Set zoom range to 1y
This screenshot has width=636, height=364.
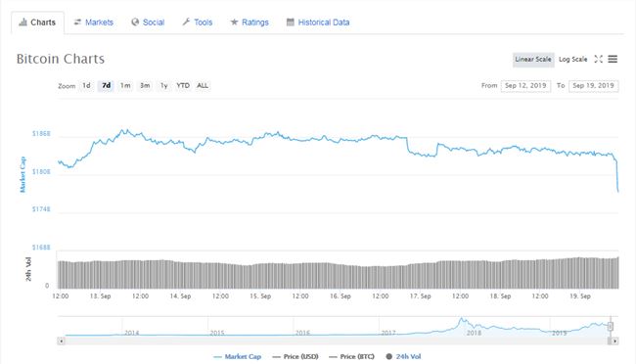point(163,86)
